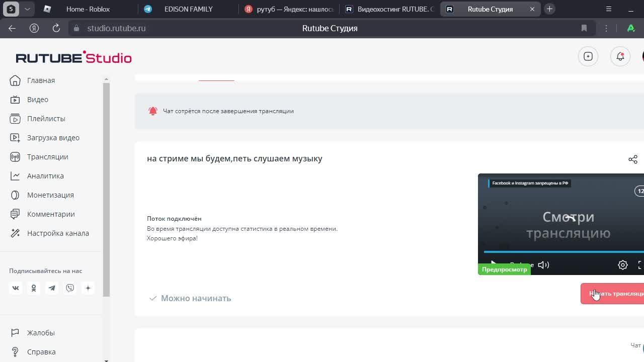The width and height of the screenshot is (644, 362).
Task: Expand the tab group dropdown arrow
Action: coord(27,9)
